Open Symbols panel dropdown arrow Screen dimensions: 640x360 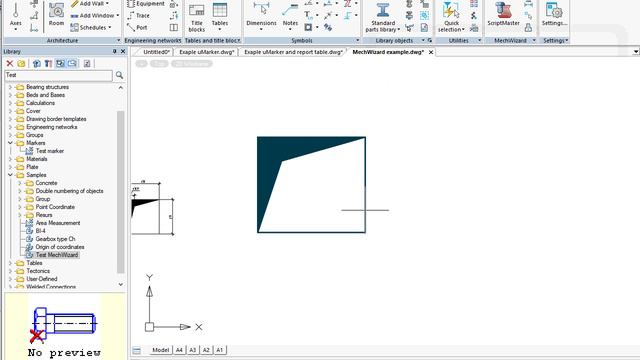(358, 40)
